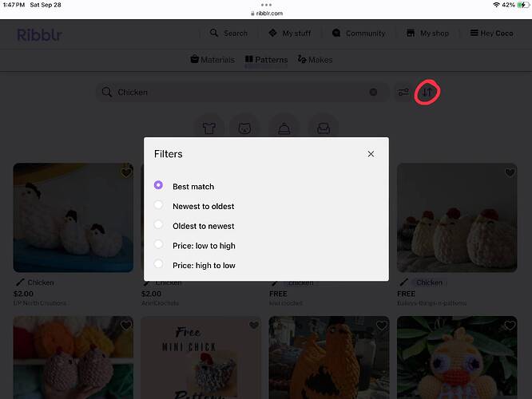This screenshot has height=399, width=532.
Task: Click the FREE price above baileys-things-n-patterns
Action: [406, 294]
